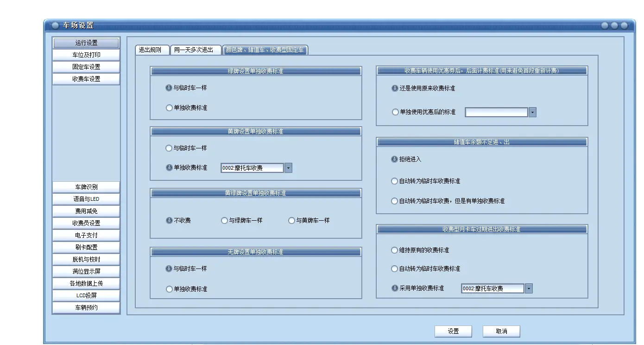644x345 pixels.
Task: Switch to the 进出规则 tab
Action: [150, 50]
